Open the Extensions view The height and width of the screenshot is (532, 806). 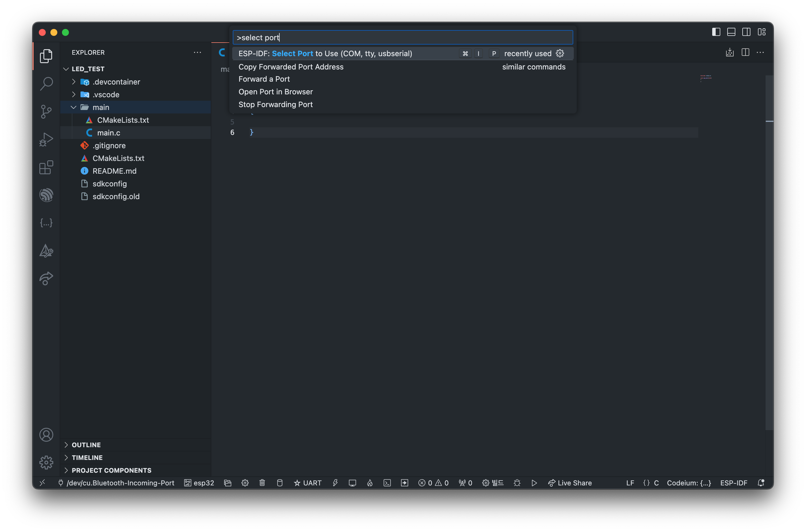click(46, 167)
